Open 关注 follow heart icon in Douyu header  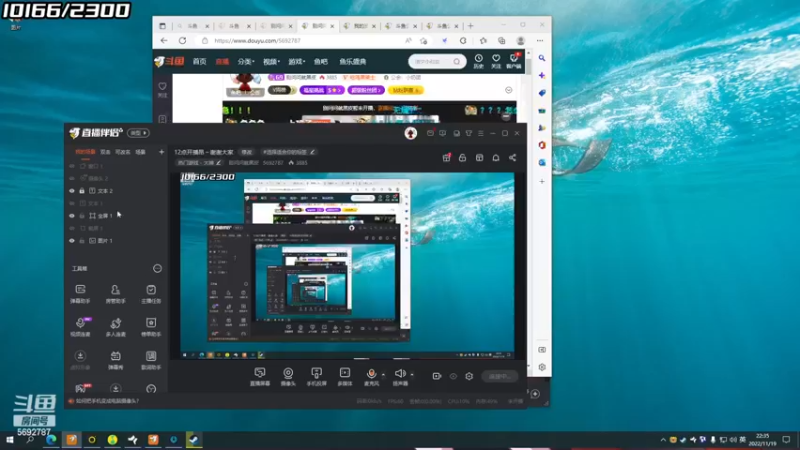point(496,61)
